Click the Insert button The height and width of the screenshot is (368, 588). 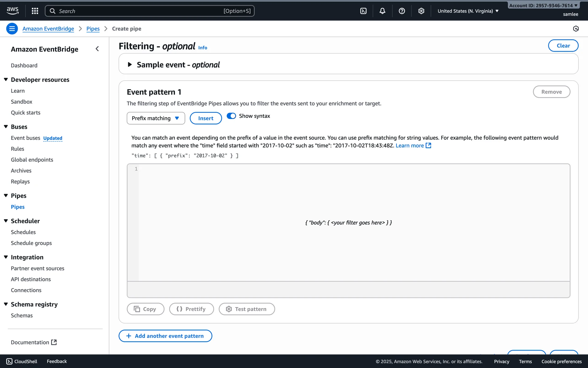coord(205,118)
